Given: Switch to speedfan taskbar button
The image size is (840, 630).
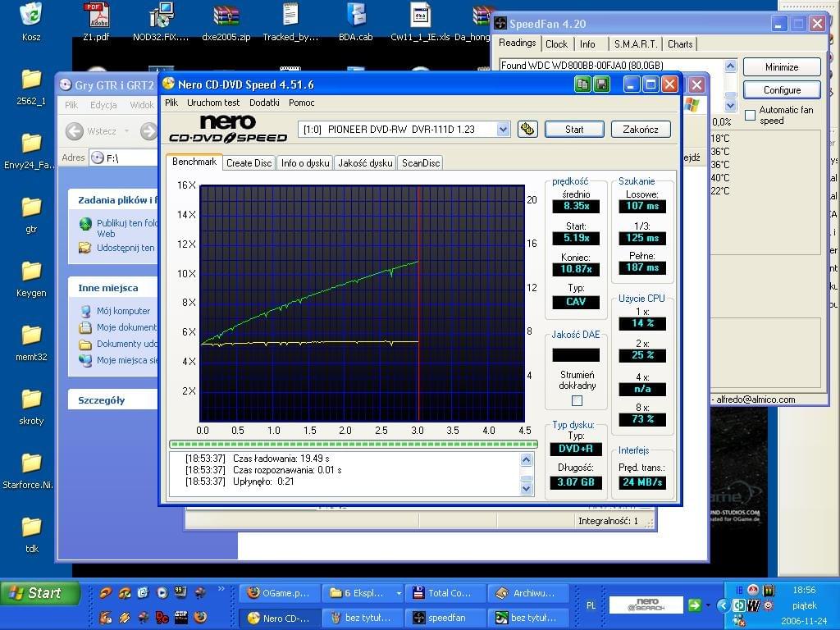Looking at the screenshot, I should 445,618.
